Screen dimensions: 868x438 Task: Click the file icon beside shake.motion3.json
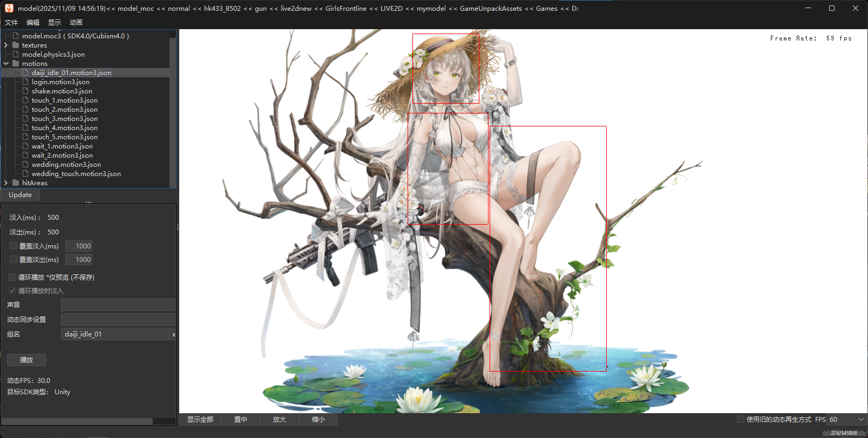[25, 91]
